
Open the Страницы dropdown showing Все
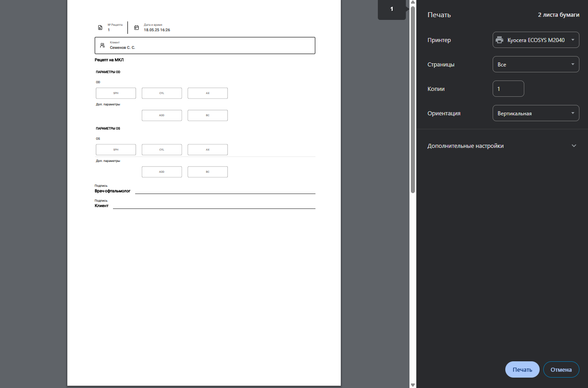pos(536,64)
